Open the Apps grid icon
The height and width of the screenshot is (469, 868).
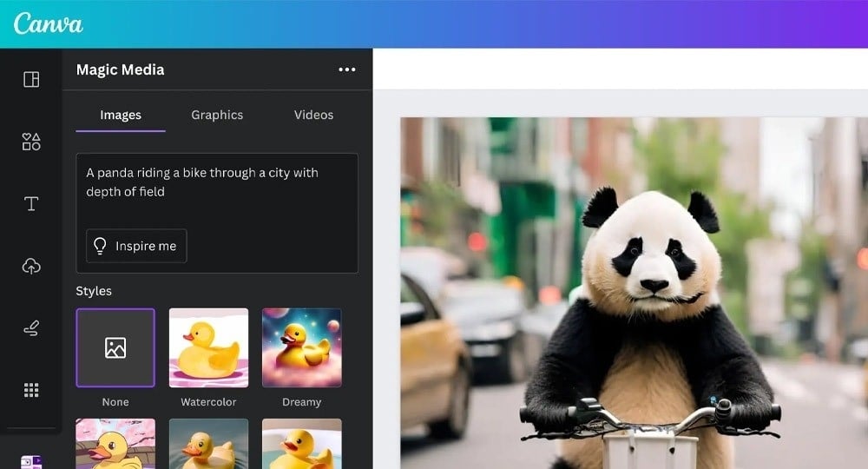31,390
